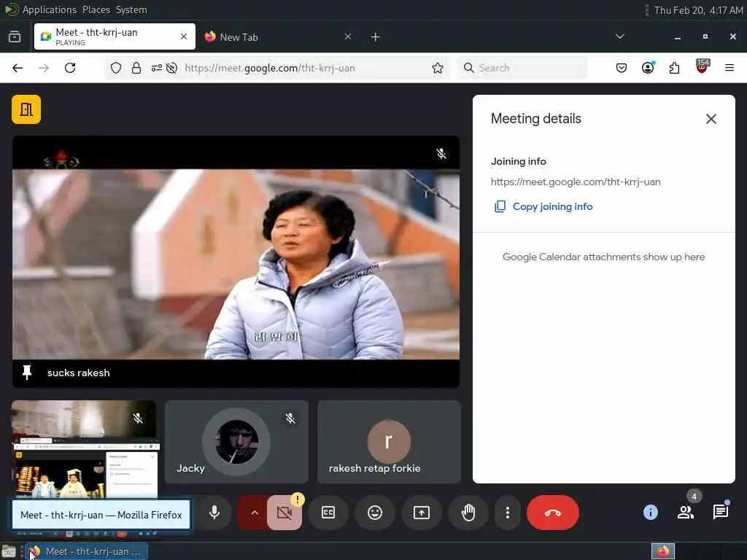
Task: Open Pocket save icon
Action: click(x=622, y=68)
